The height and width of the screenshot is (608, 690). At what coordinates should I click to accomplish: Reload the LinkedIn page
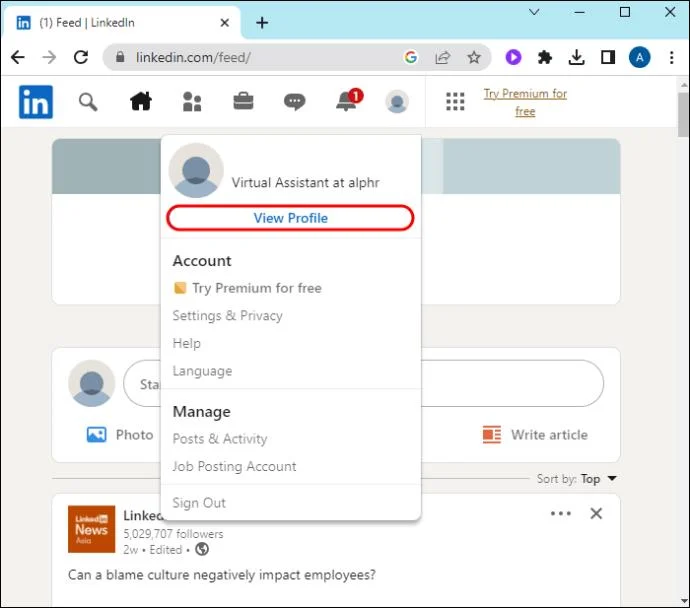[81, 57]
